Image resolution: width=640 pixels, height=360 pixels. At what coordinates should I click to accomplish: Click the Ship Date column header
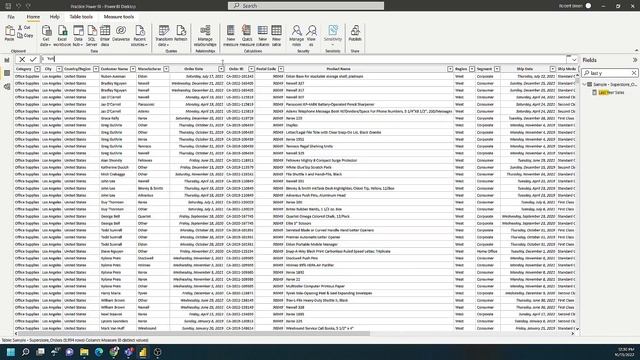[524, 69]
